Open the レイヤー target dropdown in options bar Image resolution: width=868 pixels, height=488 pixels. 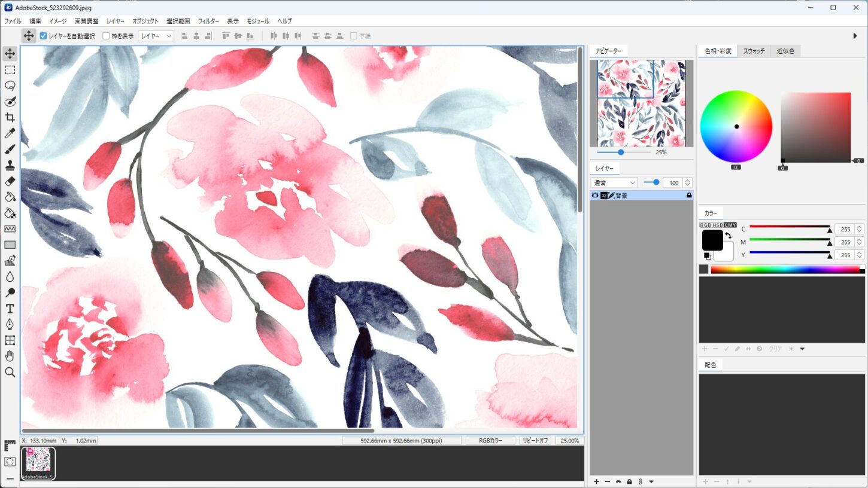156,36
